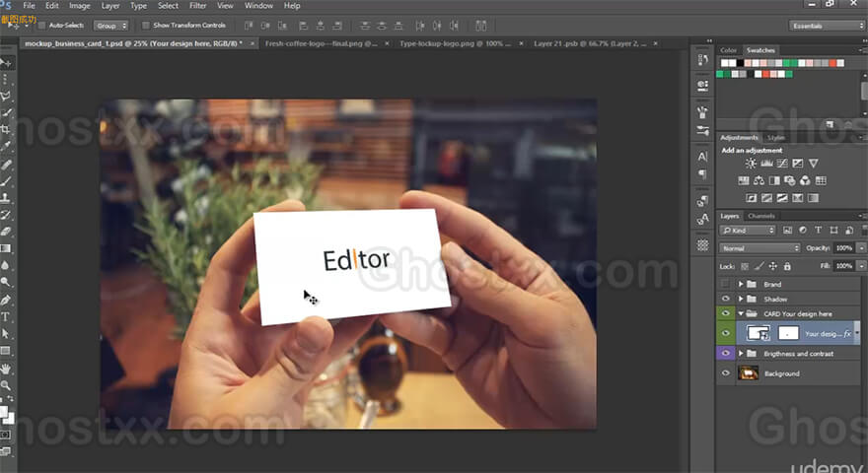868x473 pixels.
Task: Enable Show Transform Controls checkbox
Action: [x=146, y=26]
